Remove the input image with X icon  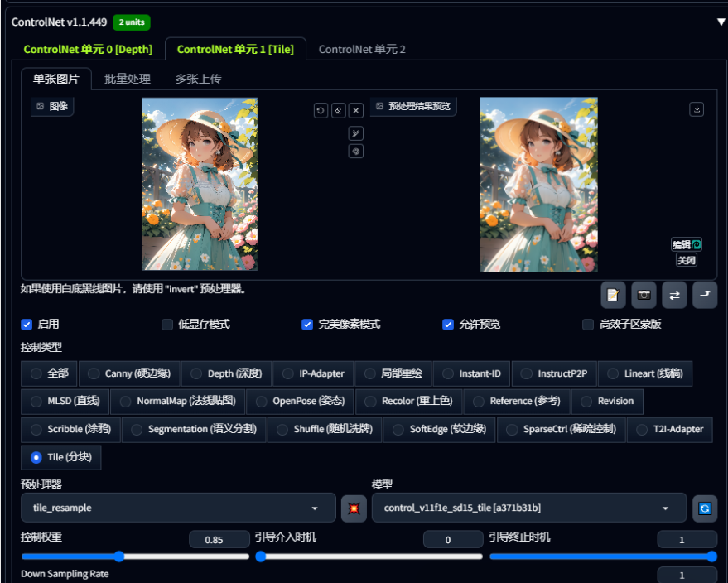pos(356,110)
